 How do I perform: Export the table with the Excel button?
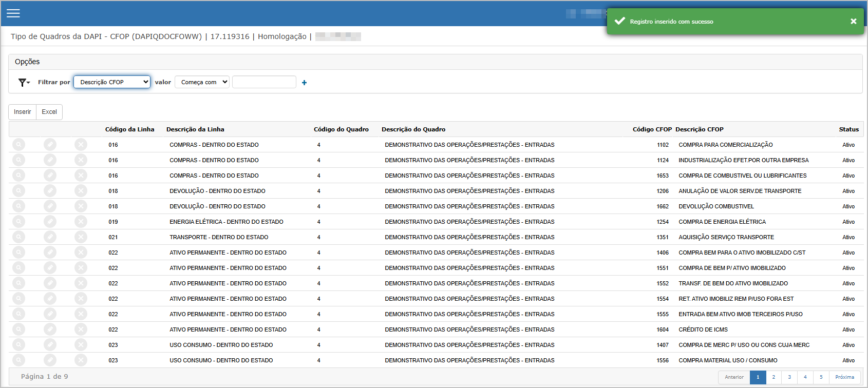point(49,112)
